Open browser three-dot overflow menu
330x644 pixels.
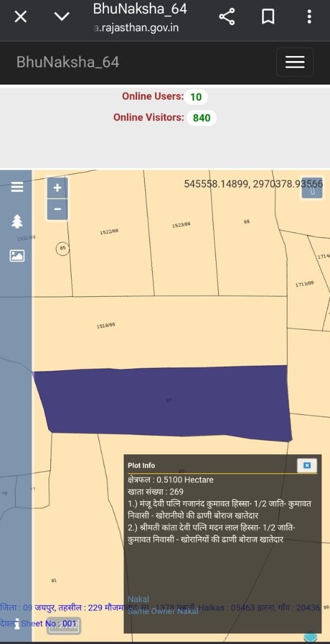tap(309, 17)
